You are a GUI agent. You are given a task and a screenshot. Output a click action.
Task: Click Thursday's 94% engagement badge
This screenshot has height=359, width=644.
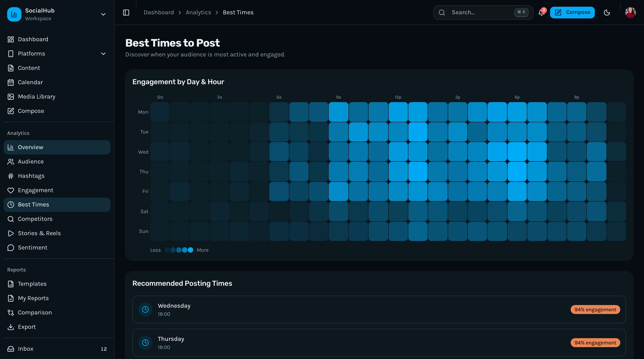[595, 343]
